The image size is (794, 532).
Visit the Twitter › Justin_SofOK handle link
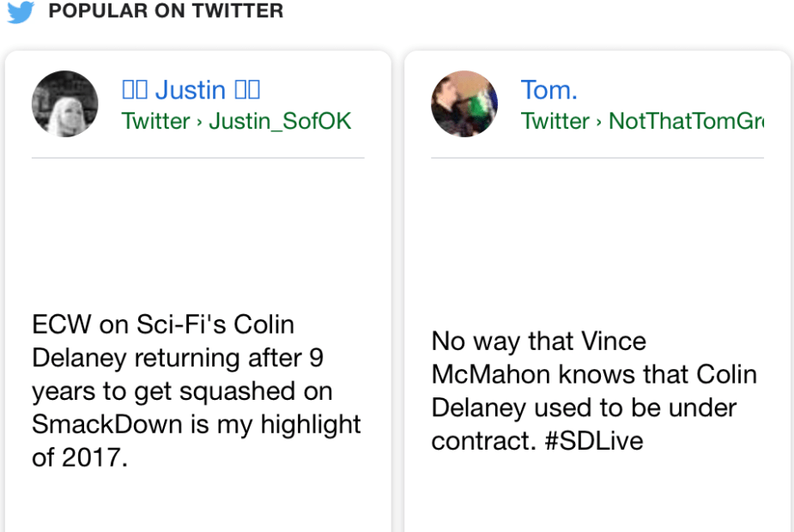(x=236, y=121)
